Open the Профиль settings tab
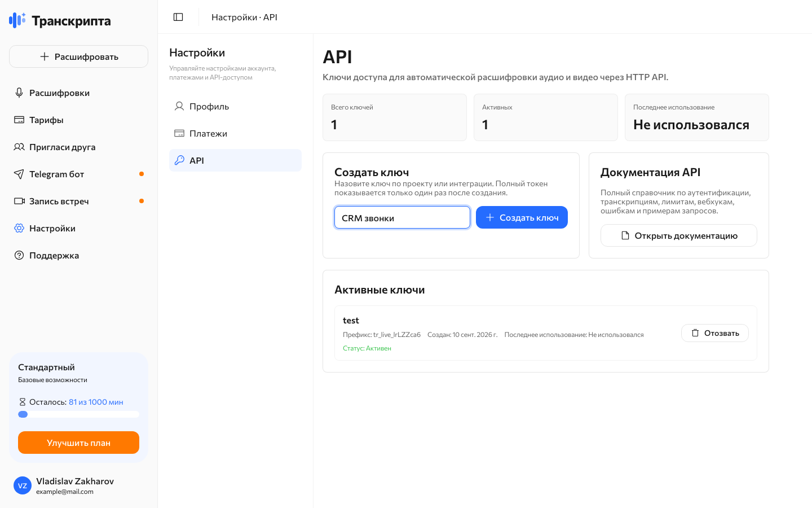The height and width of the screenshot is (508, 812). (x=235, y=106)
